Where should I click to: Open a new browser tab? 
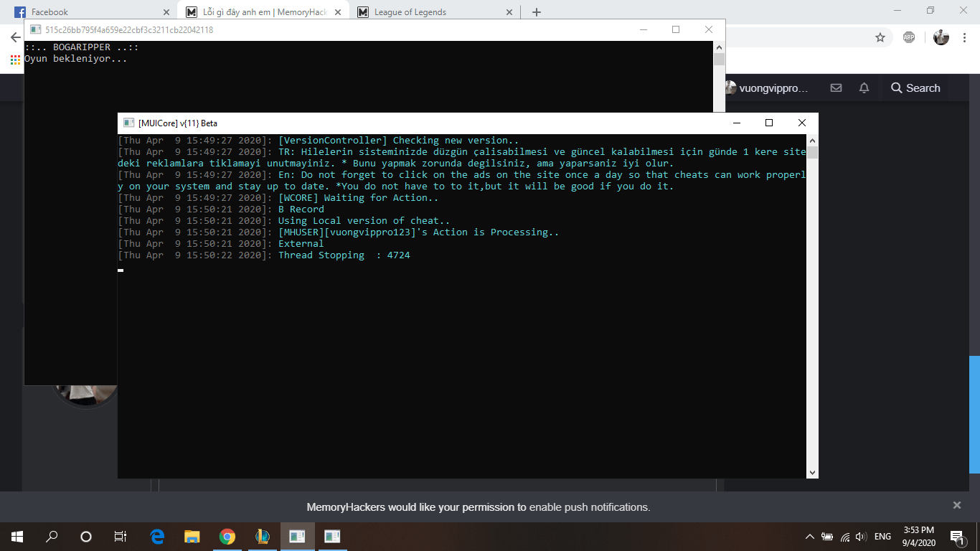click(536, 12)
